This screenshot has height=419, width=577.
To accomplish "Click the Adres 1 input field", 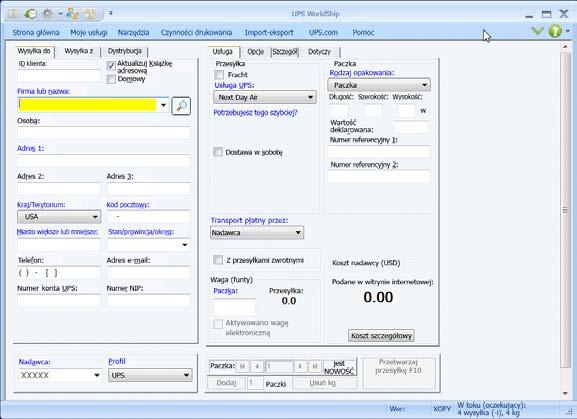I will pos(104,161).
